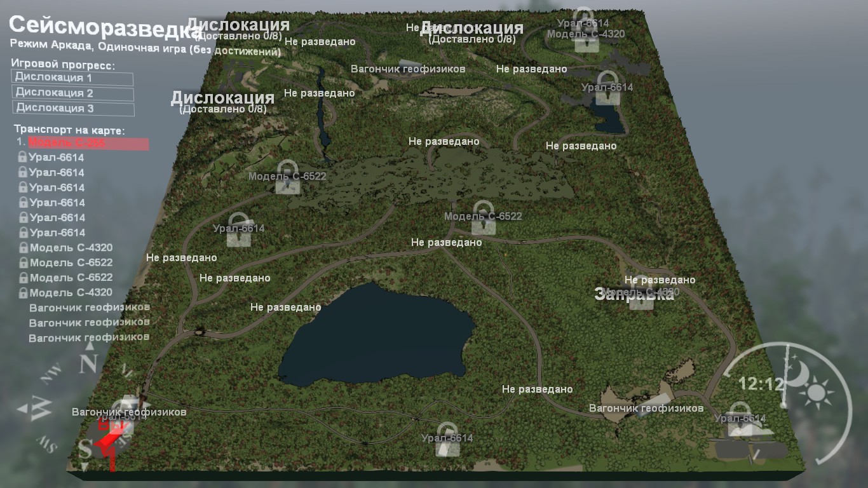The image size is (868, 488).
Task: Click last Вагончик геофизиков in transport list
Action: (x=89, y=337)
